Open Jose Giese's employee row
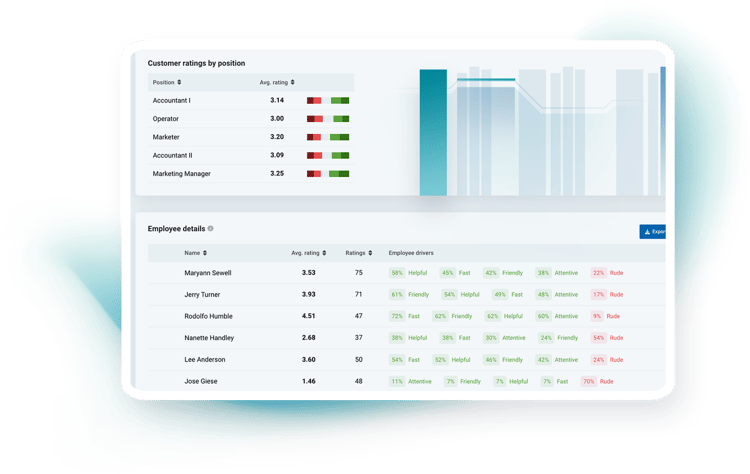Screen dimensions: 750x474 pos(407,381)
